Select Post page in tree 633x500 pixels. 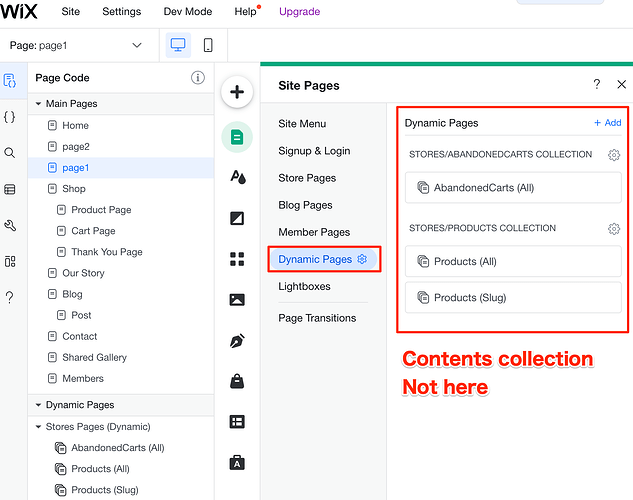121,315
